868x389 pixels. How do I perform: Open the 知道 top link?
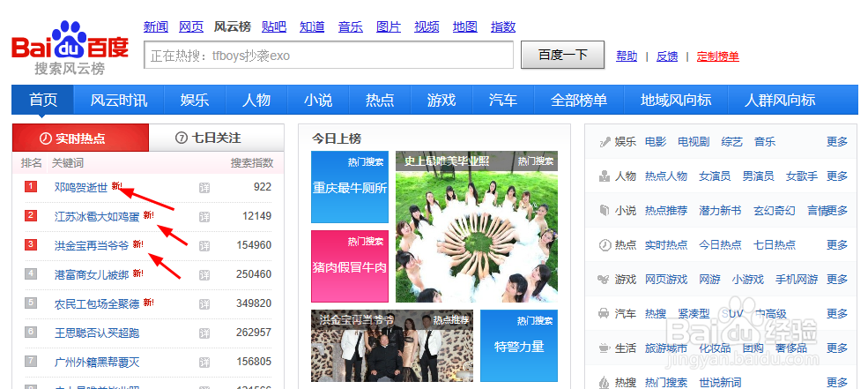(312, 26)
